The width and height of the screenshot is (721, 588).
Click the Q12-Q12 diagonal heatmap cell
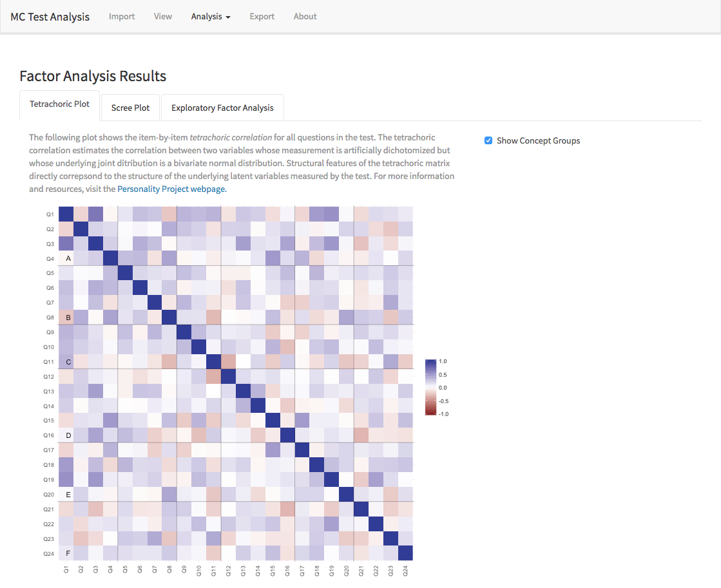click(229, 377)
